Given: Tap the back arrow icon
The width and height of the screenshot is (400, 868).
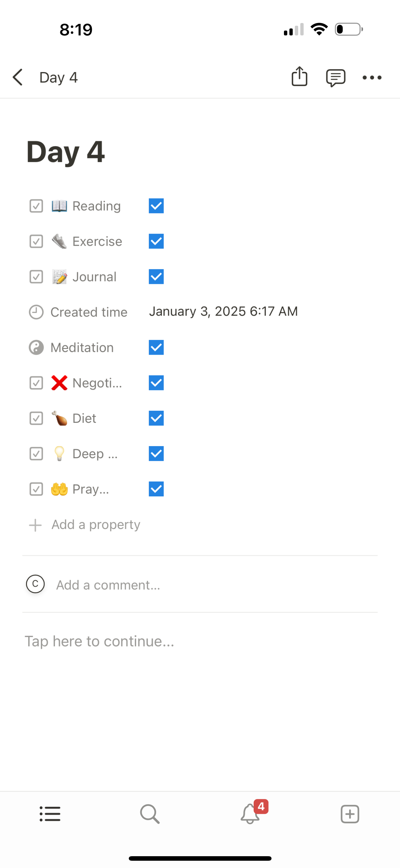Looking at the screenshot, I should (x=18, y=77).
